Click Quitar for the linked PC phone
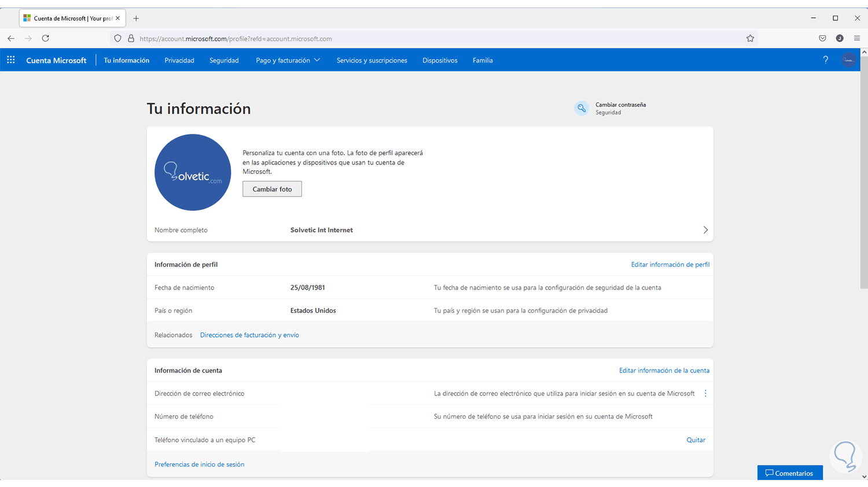Image resolution: width=868 pixels, height=487 pixels. pyautogui.click(x=696, y=440)
